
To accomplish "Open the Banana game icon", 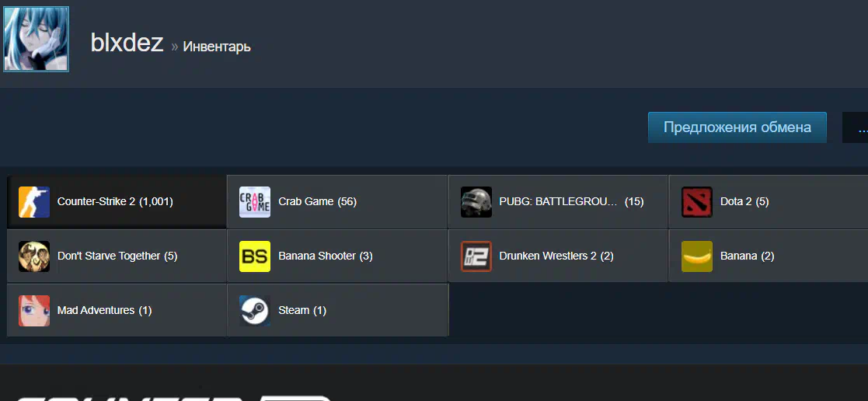I will click(x=697, y=256).
